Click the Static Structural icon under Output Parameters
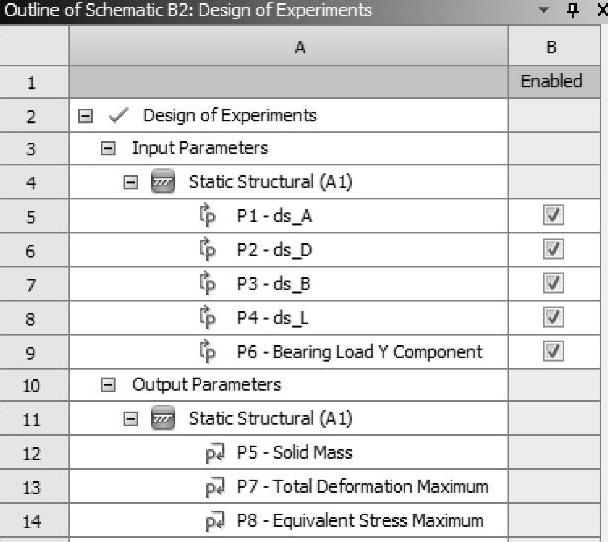This screenshot has width=608, height=542. pyautogui.click(x=162, y=420)
